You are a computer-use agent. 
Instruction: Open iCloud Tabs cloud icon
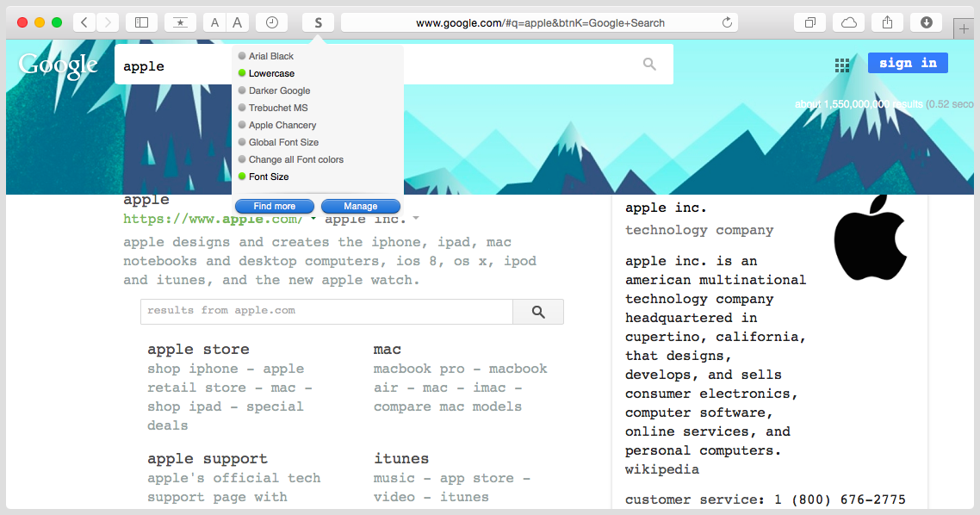pyautogui.click(x=849, y=22)
